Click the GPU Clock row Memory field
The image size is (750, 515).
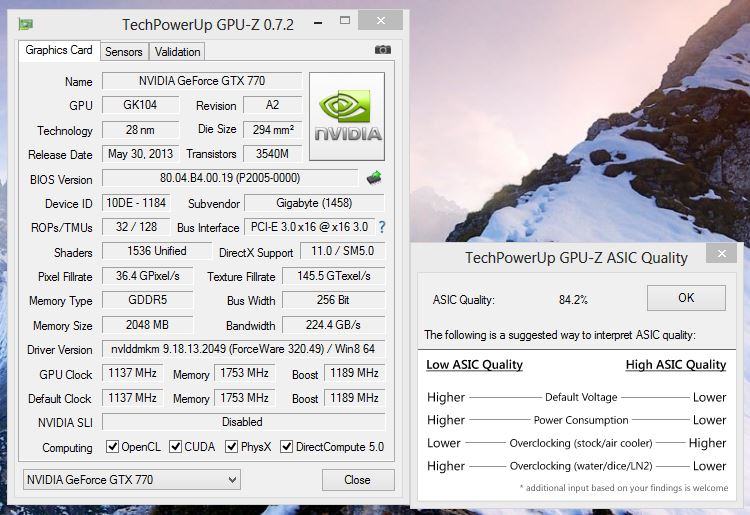coord(244,373)
